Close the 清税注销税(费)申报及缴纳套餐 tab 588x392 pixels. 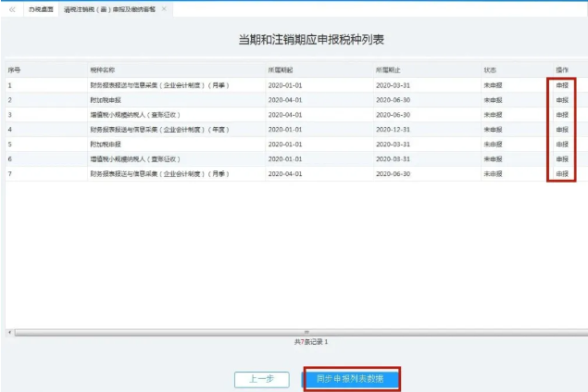pos(164,8)
